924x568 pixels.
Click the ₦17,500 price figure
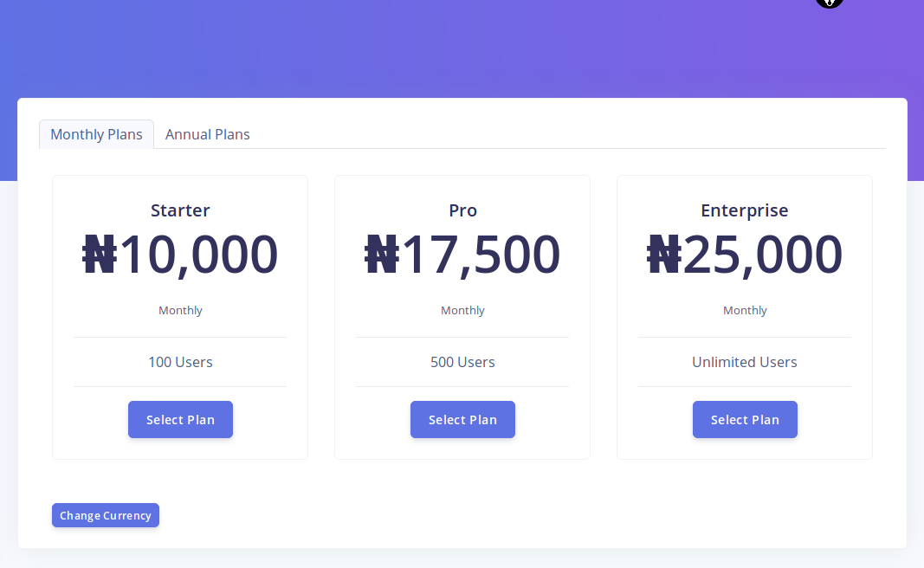click(462, 255)
